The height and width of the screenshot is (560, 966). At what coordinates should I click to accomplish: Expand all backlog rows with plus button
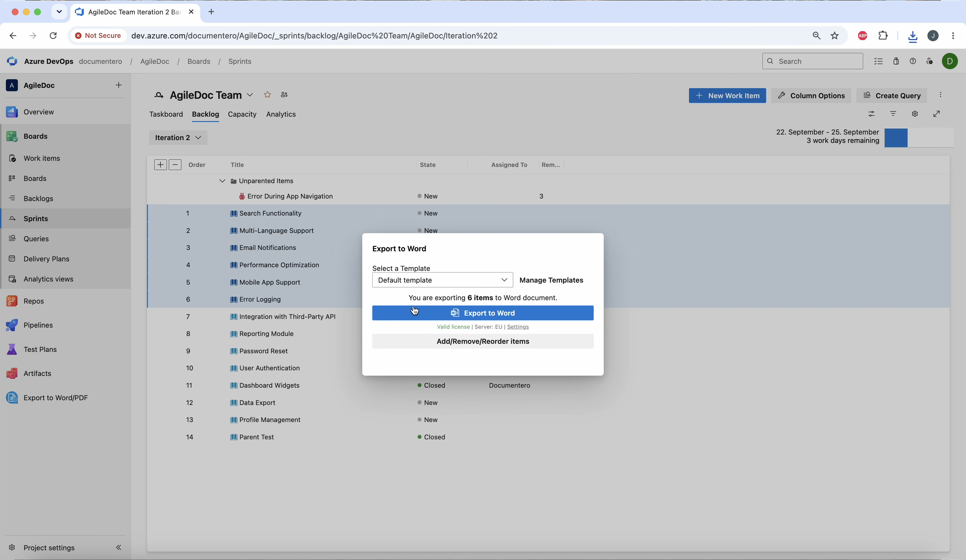point(160,165)
